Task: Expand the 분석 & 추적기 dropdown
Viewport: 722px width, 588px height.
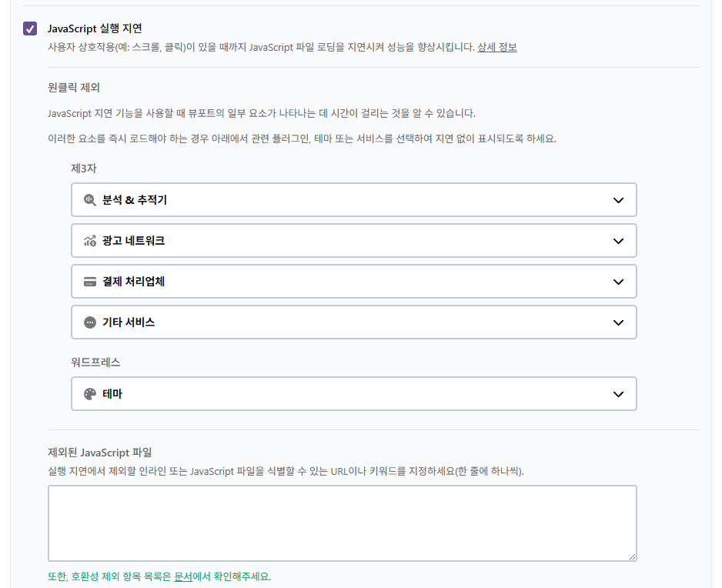Action: (x=618, y=199)
